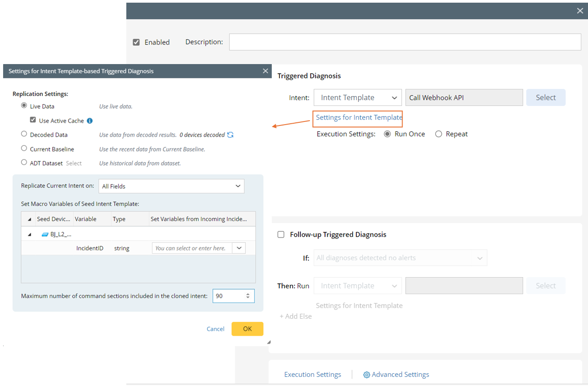Toggle the Enabled checkbox
This screenshot has width=588, height=388.
point(137,42)
